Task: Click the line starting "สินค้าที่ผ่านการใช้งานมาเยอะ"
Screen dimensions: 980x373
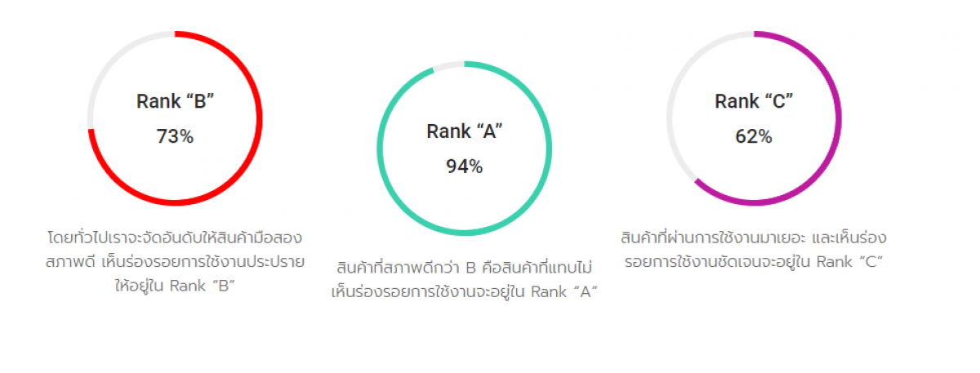Action: click(x=754, y=238)
